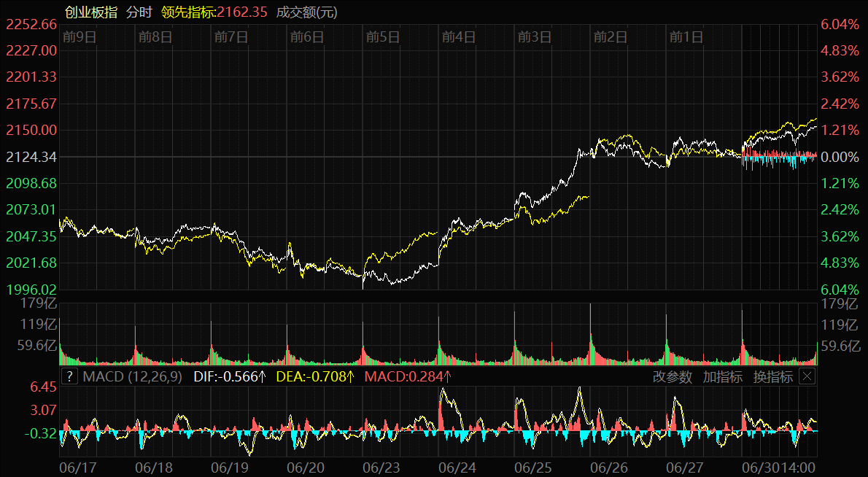This screenshot has width=868, height=477.
Task: Click the MACD help question mark icon
Action: 69,376
